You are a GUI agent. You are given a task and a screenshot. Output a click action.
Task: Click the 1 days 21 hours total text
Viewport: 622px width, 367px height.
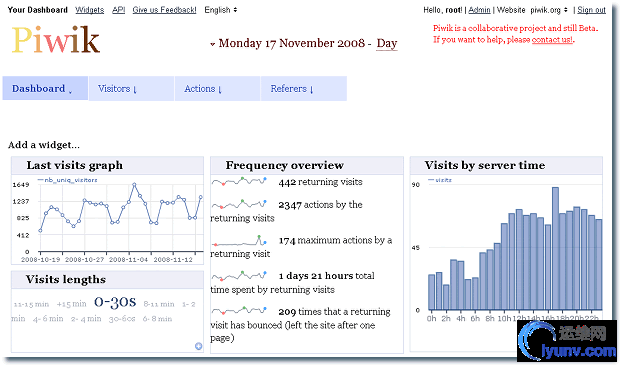point(326,276)
